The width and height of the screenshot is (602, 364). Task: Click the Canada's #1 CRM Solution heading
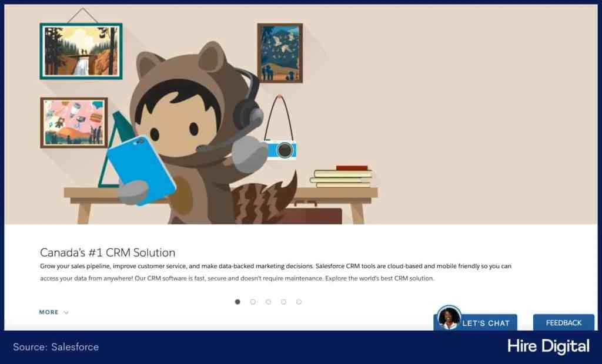point(107,252)
